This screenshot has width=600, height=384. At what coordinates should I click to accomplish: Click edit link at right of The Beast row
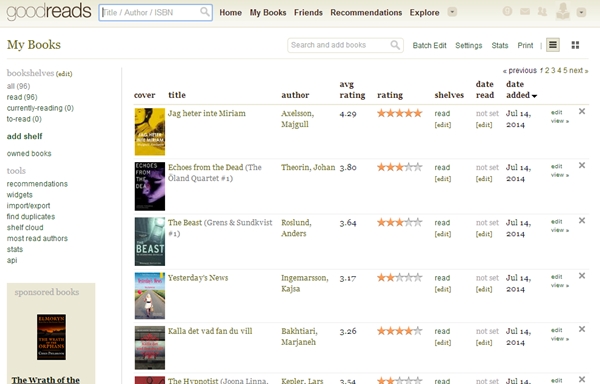click(556, 221)
